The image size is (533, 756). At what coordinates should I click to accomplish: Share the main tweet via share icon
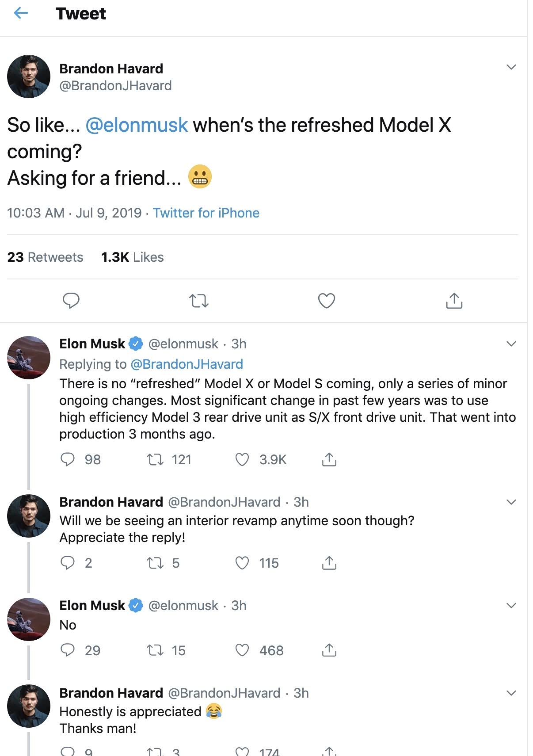[x=454, y=301]
